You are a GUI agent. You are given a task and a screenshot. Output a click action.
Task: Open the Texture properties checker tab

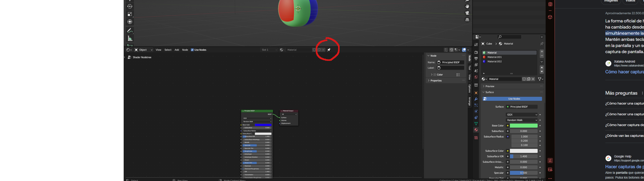(476, 138)
